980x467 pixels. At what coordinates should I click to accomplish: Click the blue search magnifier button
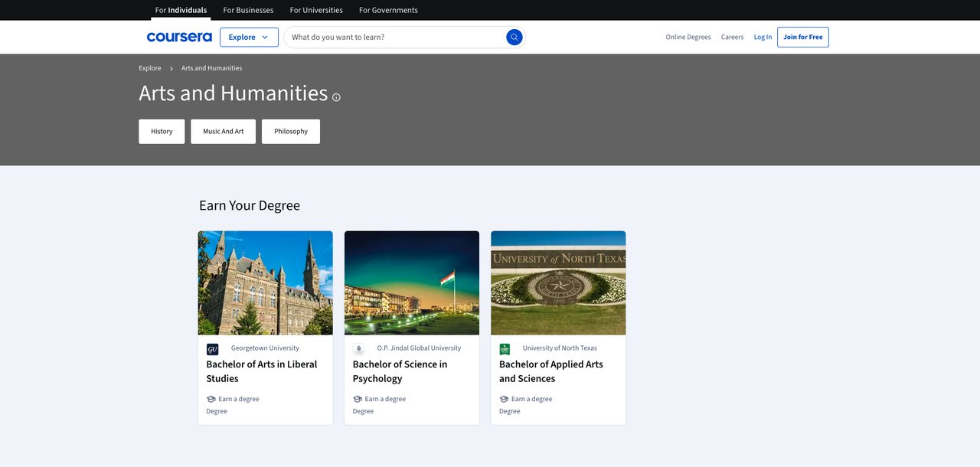(x=514, y=37)
